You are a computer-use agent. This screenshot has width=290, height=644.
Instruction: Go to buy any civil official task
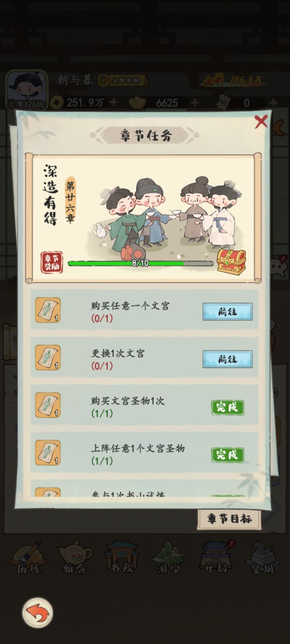228,312
